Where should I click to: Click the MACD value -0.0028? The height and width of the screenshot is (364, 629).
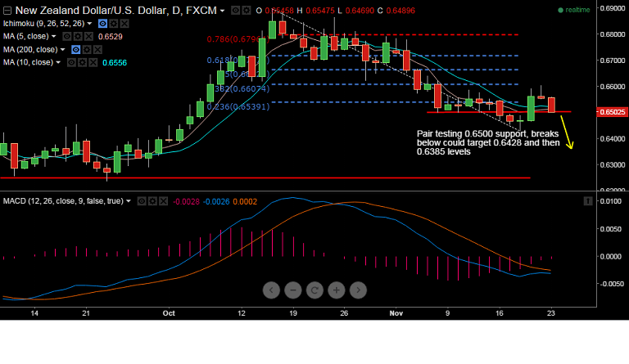(186, 202)
